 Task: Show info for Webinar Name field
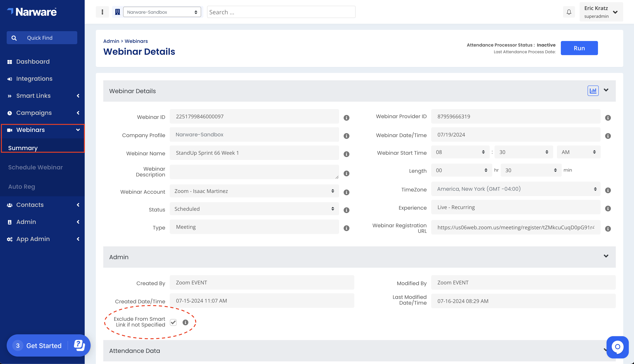(346, 154)
